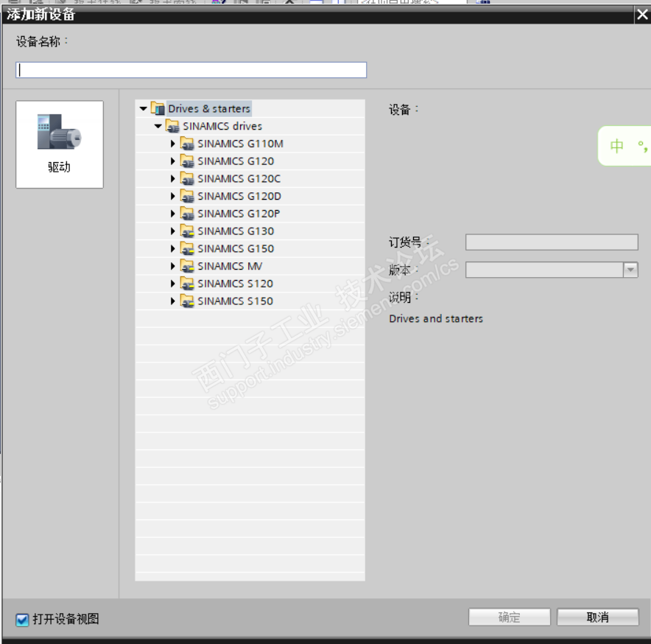Select the SINAMICS G130 row text
651x644 pixels.
coord(236,231)
